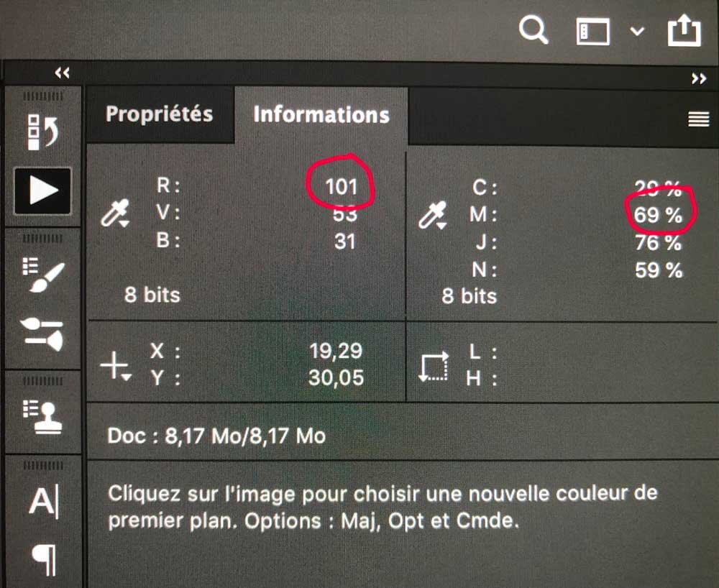The image size is (719, 588).
Task: Expand the left icon dock arrows
Action: [63, 72]
